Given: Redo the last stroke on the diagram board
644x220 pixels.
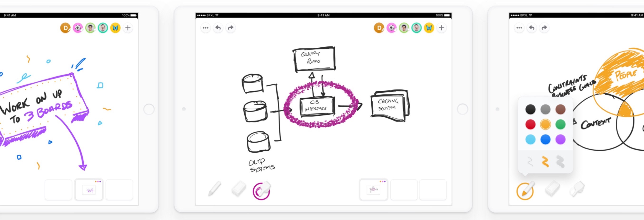Looking at the screenshot, I should pyautogui.click(x=231, y=28).
